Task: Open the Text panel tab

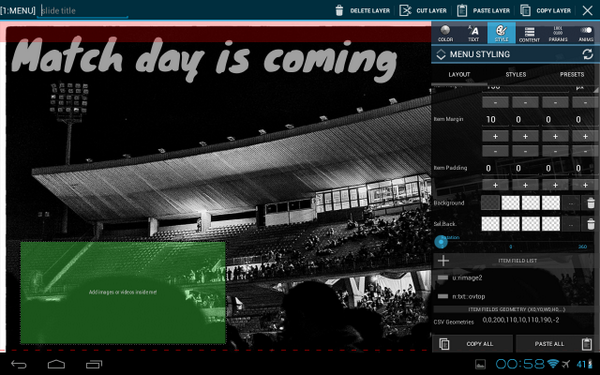Action: (473, 33)
